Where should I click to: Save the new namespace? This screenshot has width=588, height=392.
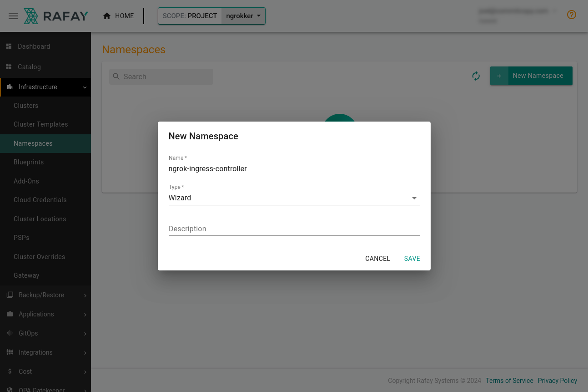[x=412, y=259]
